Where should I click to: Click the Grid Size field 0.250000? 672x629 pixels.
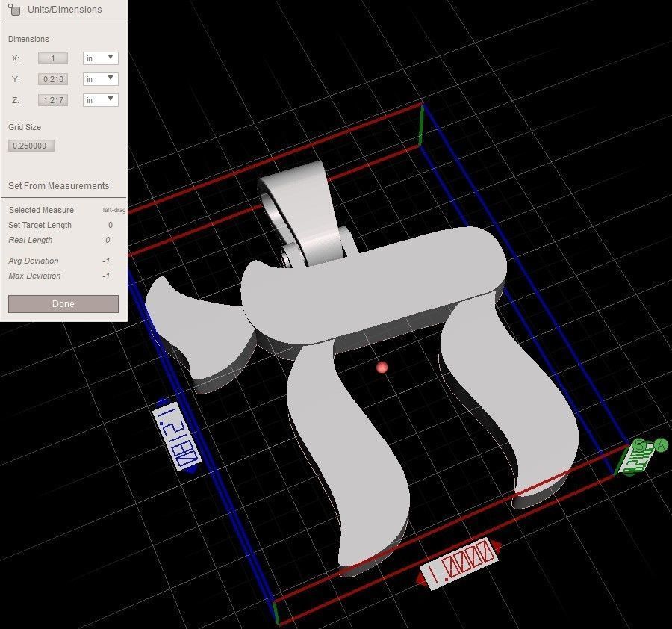[x=31, y=146]
